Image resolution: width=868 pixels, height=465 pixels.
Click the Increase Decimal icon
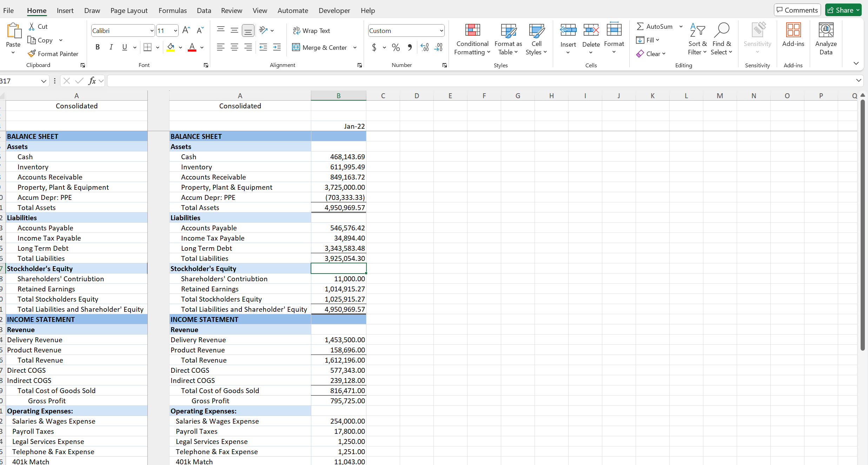coord(424,47)
